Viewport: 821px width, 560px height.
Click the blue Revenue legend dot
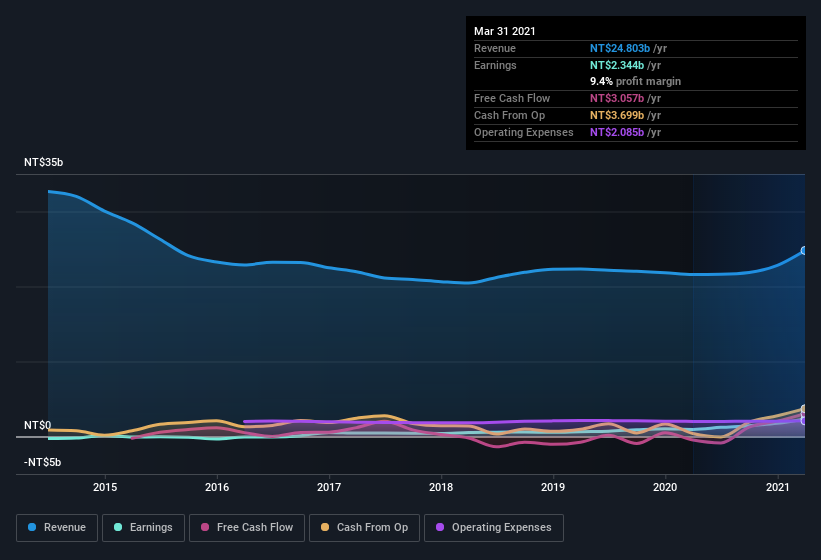pyautogui.click(x=32, y=528)
